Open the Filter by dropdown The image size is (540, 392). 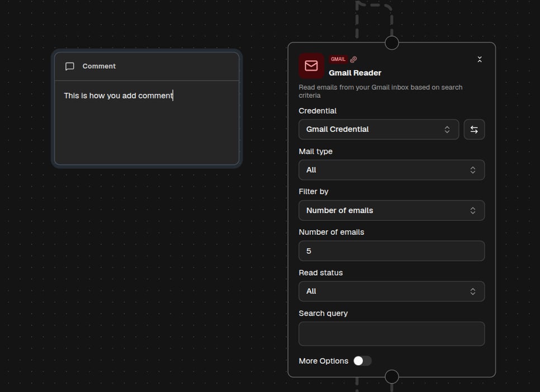[391, 210]
